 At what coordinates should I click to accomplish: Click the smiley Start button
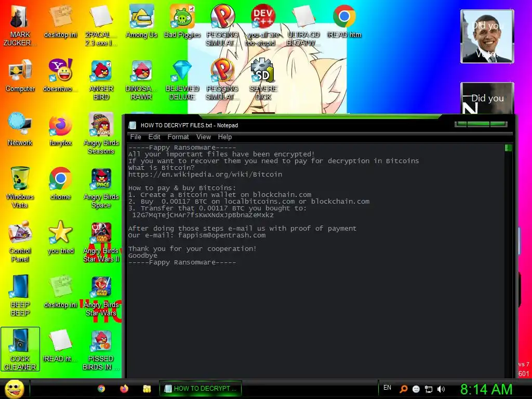click(x=15, y=389)
